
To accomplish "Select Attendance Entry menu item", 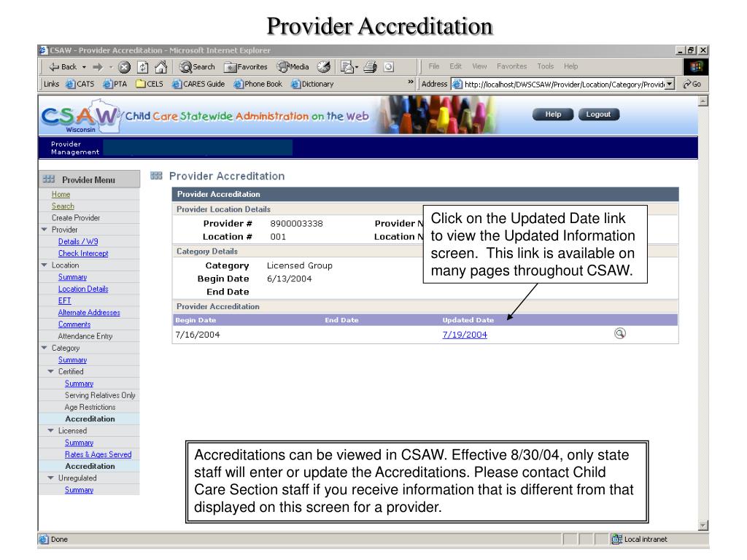I will [85, 336].
